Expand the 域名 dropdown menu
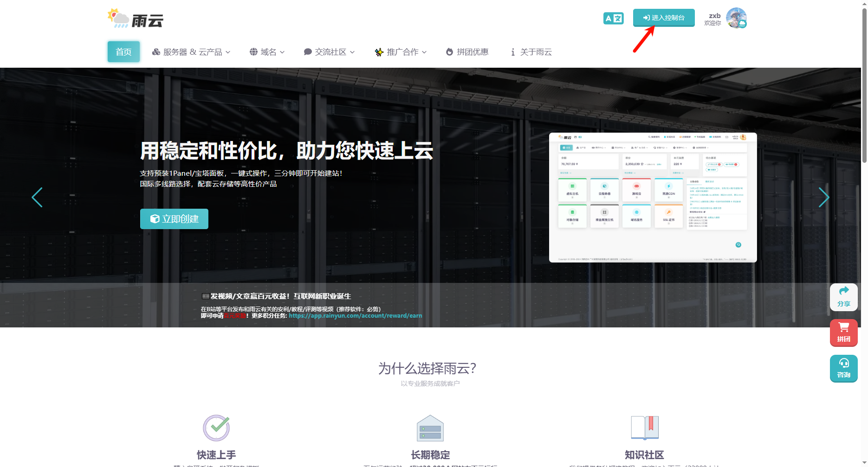This screenshot has width=868, height=467. pos(267,52)
